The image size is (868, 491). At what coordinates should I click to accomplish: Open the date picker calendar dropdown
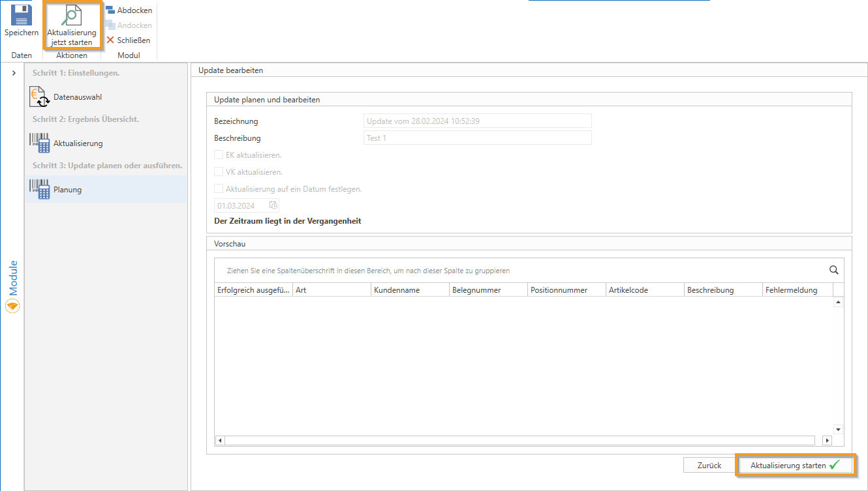point(273,205)
